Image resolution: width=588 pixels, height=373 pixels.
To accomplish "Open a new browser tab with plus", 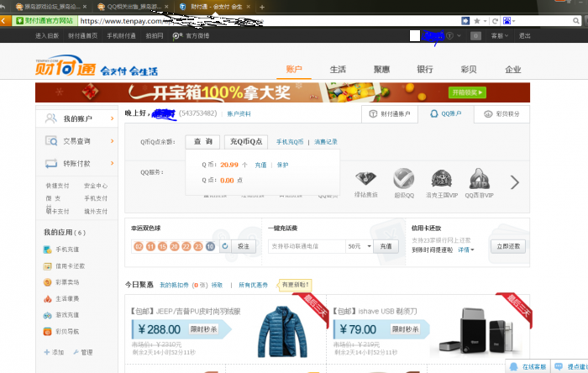I will [x=262, y=7].
